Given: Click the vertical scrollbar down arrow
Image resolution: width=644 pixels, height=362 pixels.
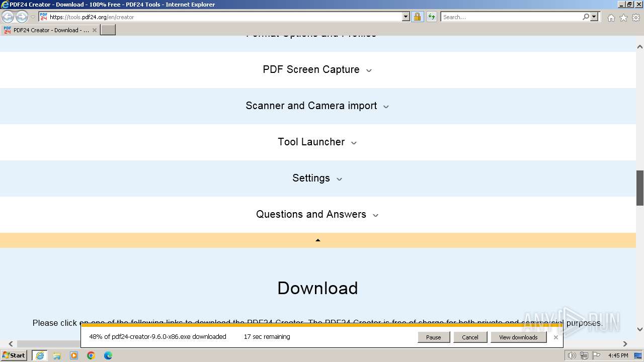Looking at the screenshot, I should [640, 329].
